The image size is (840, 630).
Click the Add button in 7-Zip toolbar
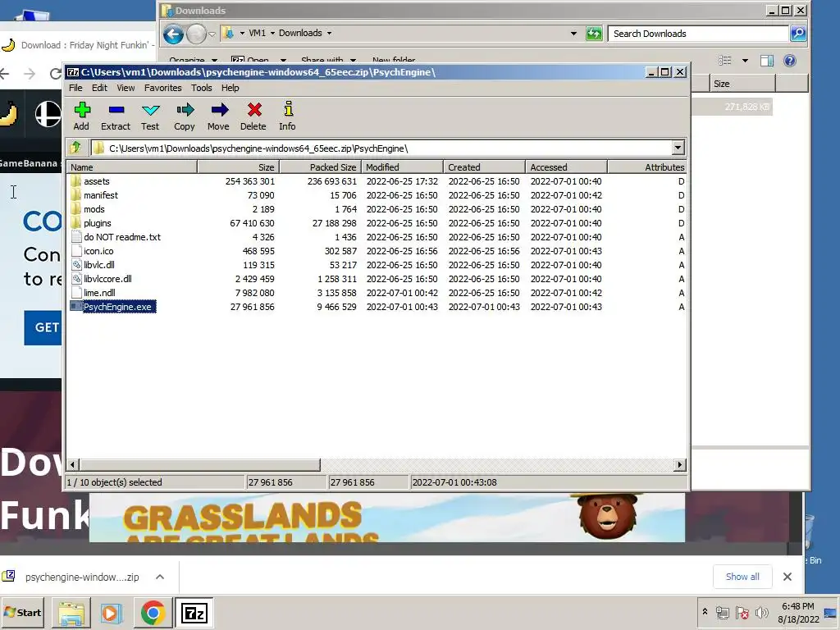point(81,116)
